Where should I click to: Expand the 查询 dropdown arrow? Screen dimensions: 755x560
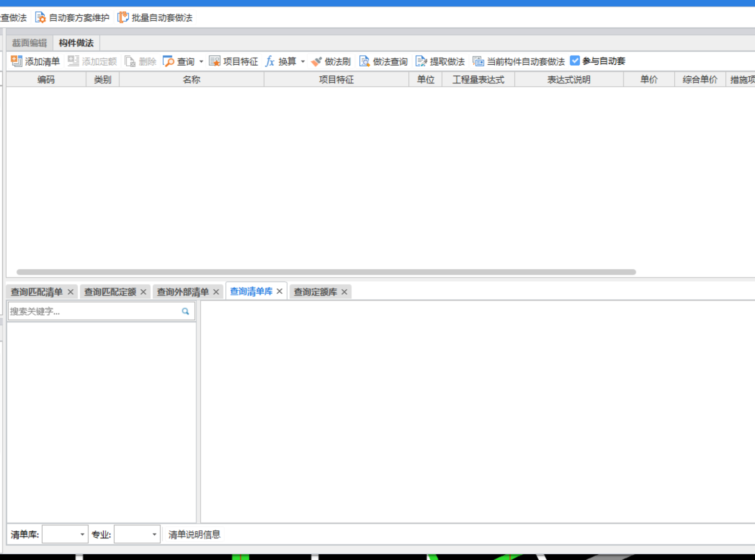(x=201, y=62)
